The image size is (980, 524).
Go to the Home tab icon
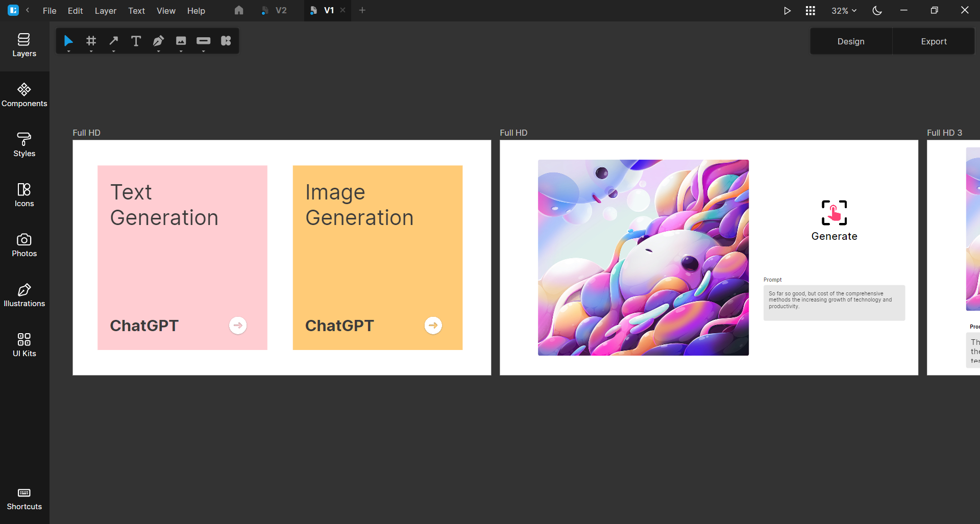pos(239,10)
